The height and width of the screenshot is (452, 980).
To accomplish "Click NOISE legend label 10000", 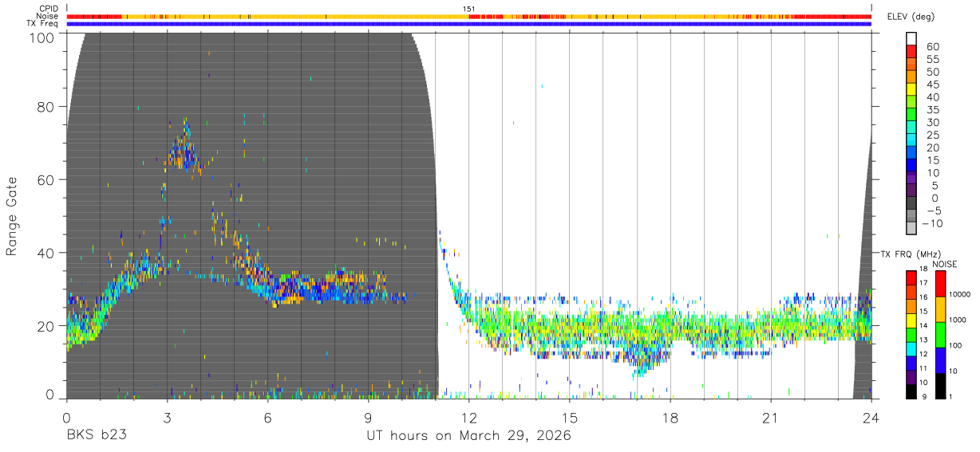I will click(x=960, y=295).
